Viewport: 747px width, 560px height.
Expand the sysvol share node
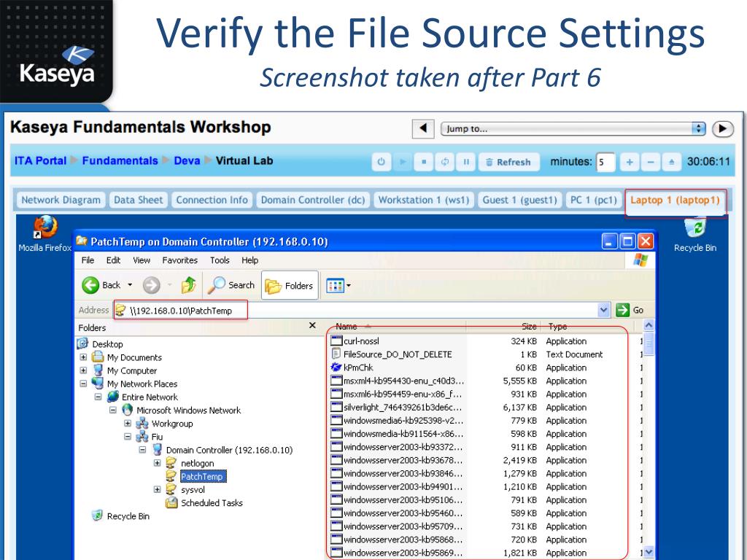158,489
